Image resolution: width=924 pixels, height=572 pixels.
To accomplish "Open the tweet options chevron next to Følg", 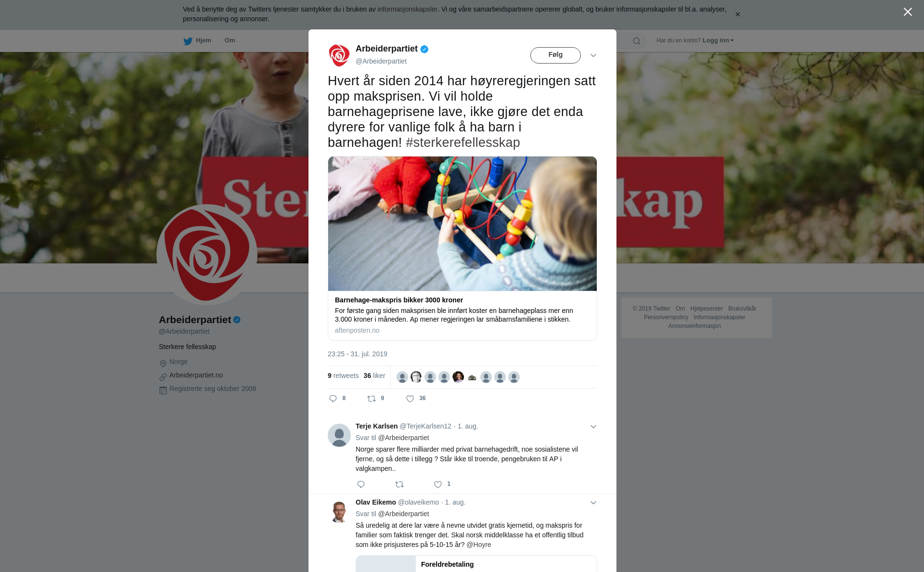I will (593, 55).
